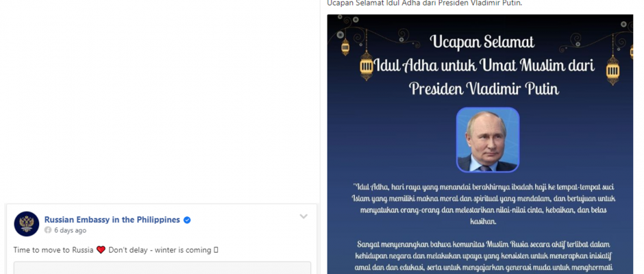Click the missing emoji box after 'coming'

coord(216,250)
